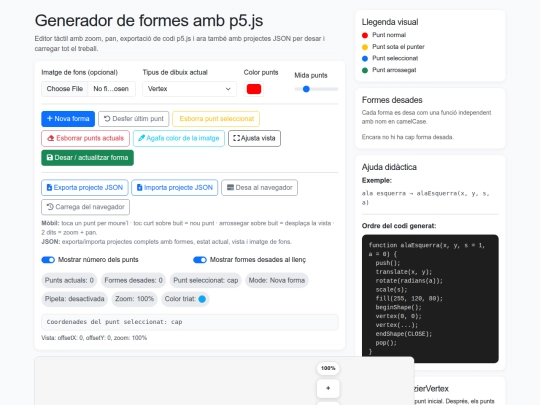Image resolution: width=540 pixels, height=405 pixels.
Task: Click the file icon in Importa projecte JSON
Action: click(x=139, y=187)
